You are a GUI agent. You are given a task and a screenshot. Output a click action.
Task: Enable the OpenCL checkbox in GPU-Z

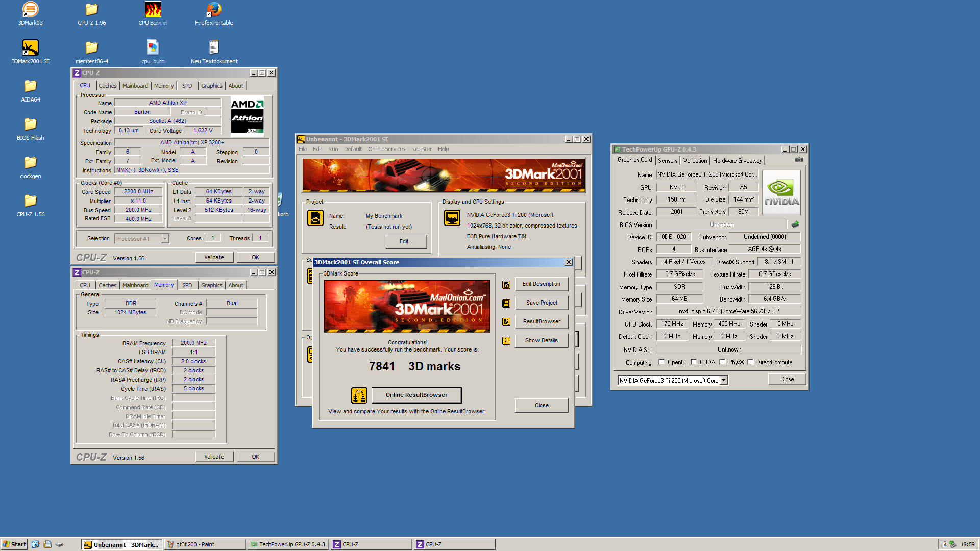(661, 362)
